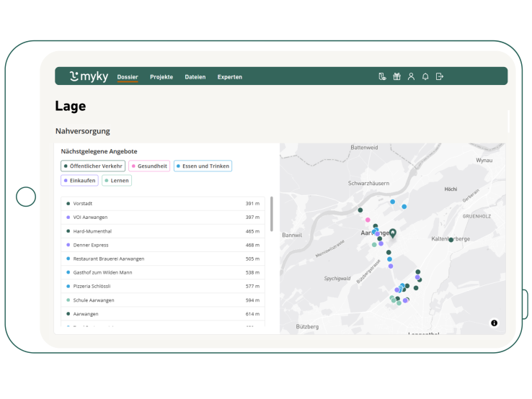Click the logout icon
The width and height of the screenshot is (532, 399).
click(x=440, y=76)
